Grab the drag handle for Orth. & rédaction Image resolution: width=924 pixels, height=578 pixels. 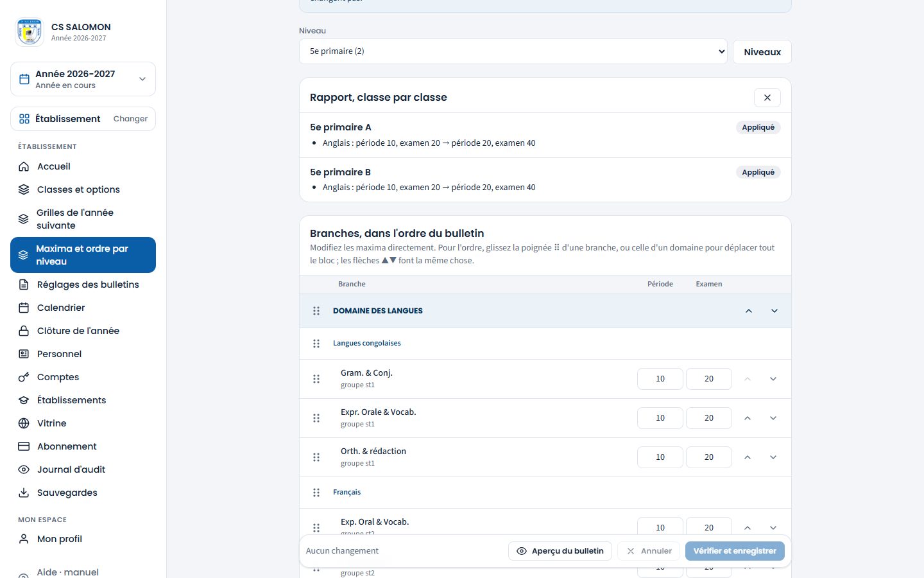(x=316, y=457)
